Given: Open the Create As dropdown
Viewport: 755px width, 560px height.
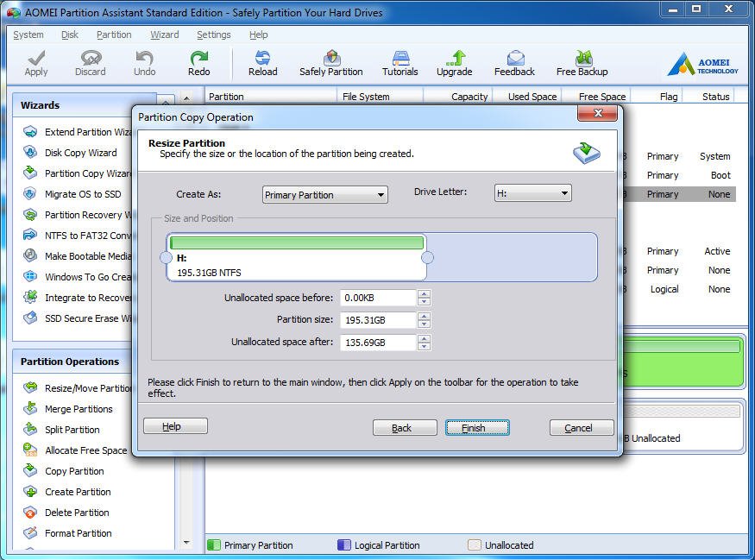Looking at the screenshot, I should tap(325, 195).
